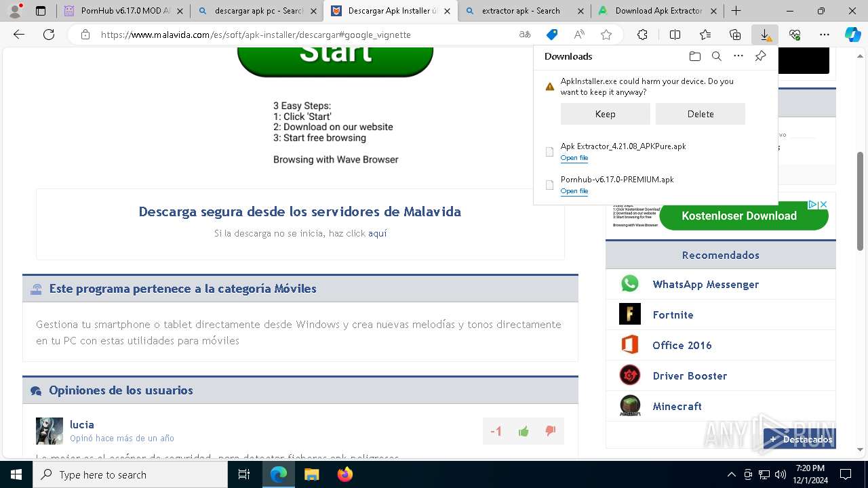Click the green Start button
868x488 pixels.
tap(335, 61)
